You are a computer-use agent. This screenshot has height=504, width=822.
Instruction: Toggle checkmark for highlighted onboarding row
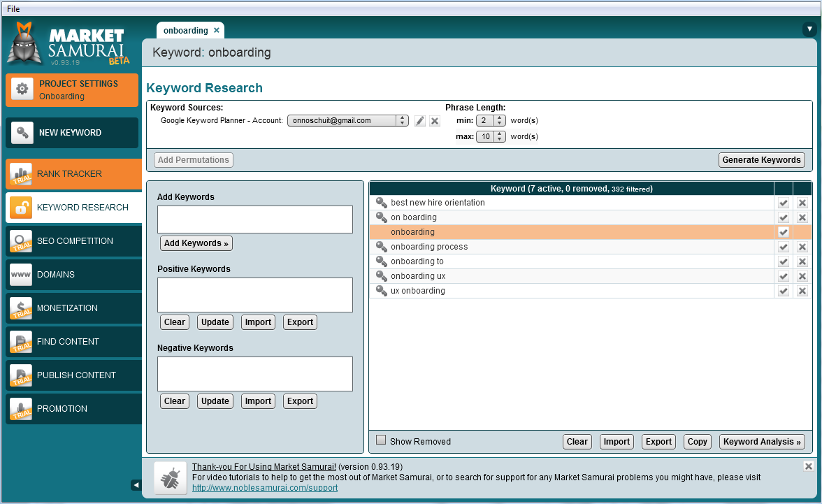pos(783,232)
